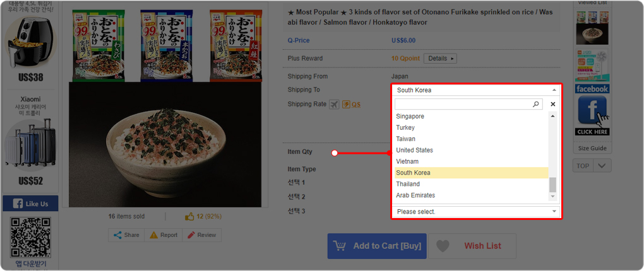Click the Facebook Like Us banner
The width and height of the screenshot is (644, 271).
pos(30,204)
